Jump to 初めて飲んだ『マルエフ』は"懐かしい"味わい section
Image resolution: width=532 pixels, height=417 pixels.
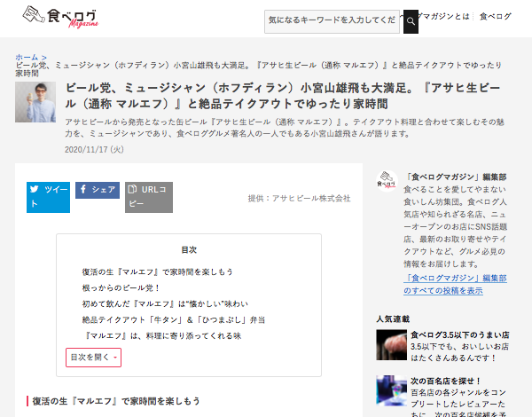[x=167, y=303]
